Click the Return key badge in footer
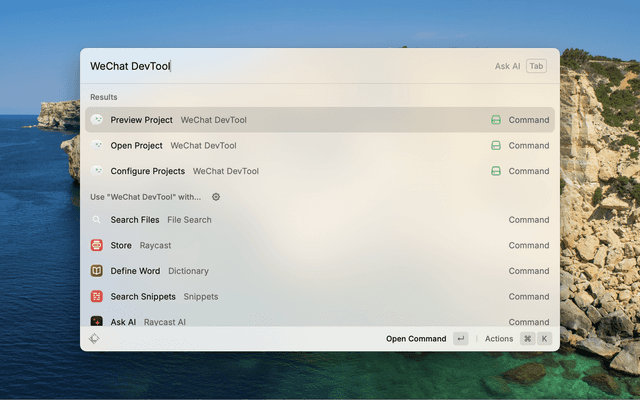This screenshot has height=400, width=640. (460, 339)
